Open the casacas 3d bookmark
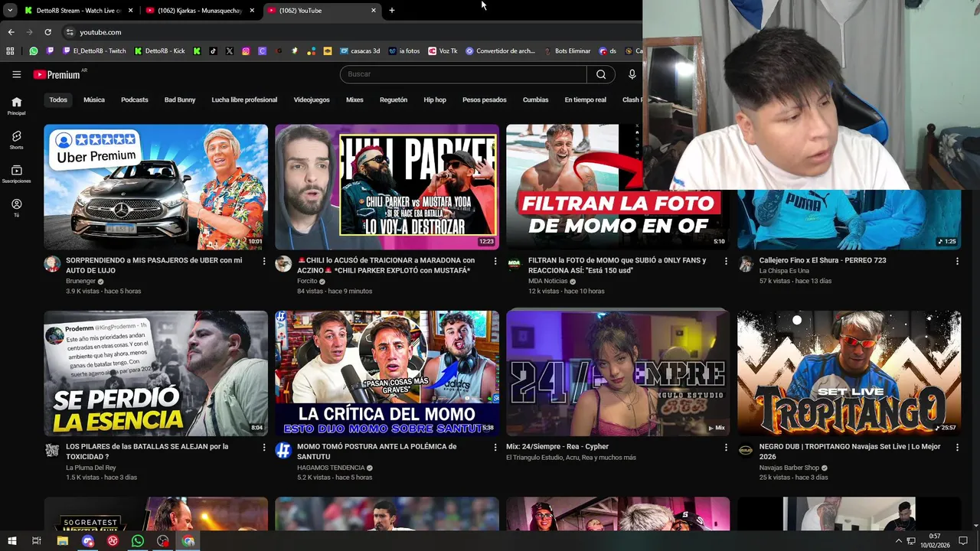Image resolution: width=980 pixels, height=551 pixels. 360,51
